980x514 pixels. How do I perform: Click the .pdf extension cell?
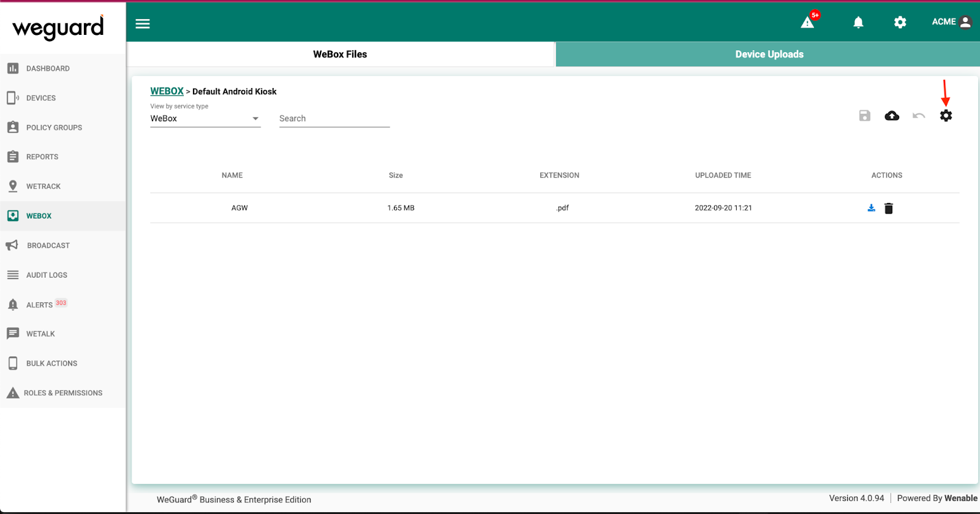tap(562, 208)
